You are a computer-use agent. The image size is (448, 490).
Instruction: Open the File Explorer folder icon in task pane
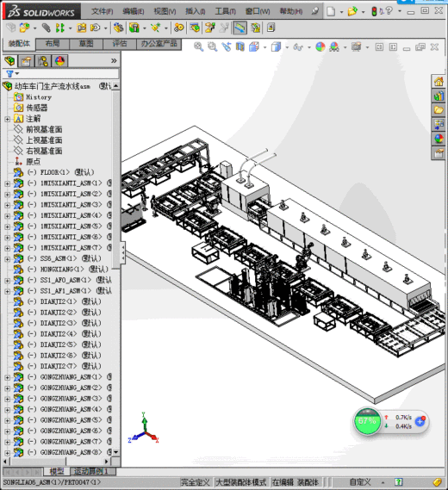(439, 110)
